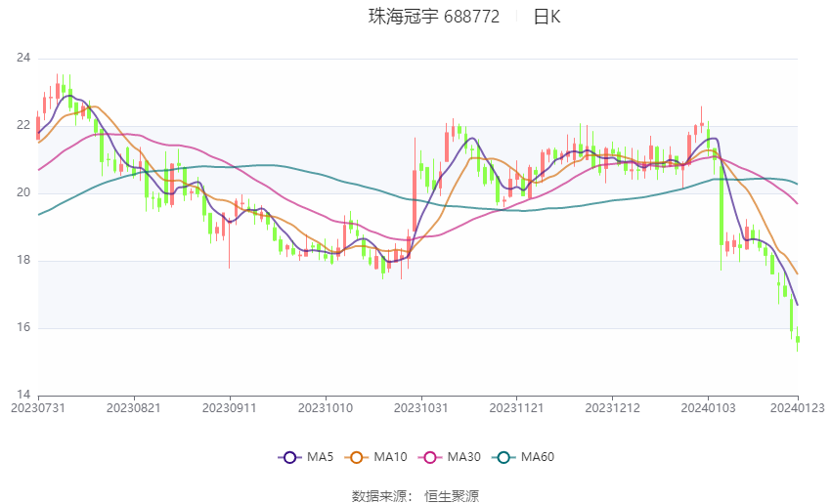Click the 20231212 x-axis date label

(612, 408)
